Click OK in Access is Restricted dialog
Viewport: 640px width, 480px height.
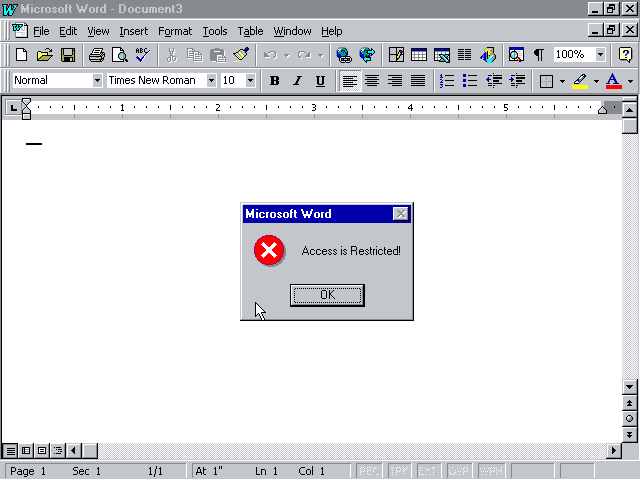327,295
